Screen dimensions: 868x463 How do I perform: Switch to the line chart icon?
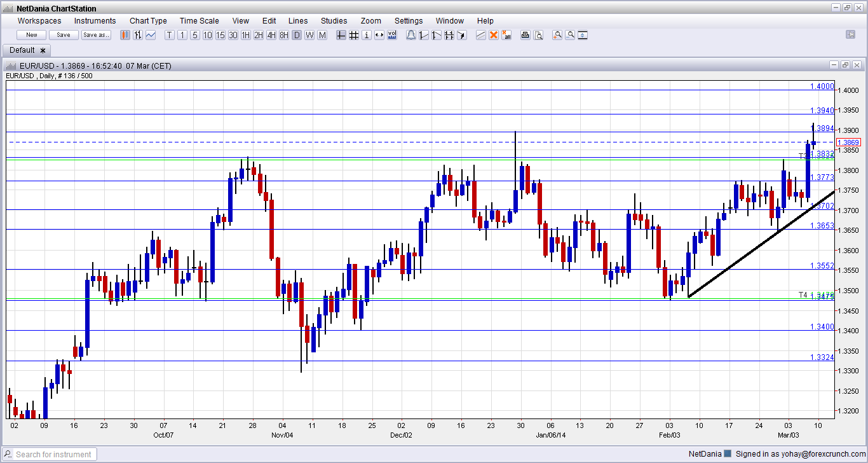(151, 35)
